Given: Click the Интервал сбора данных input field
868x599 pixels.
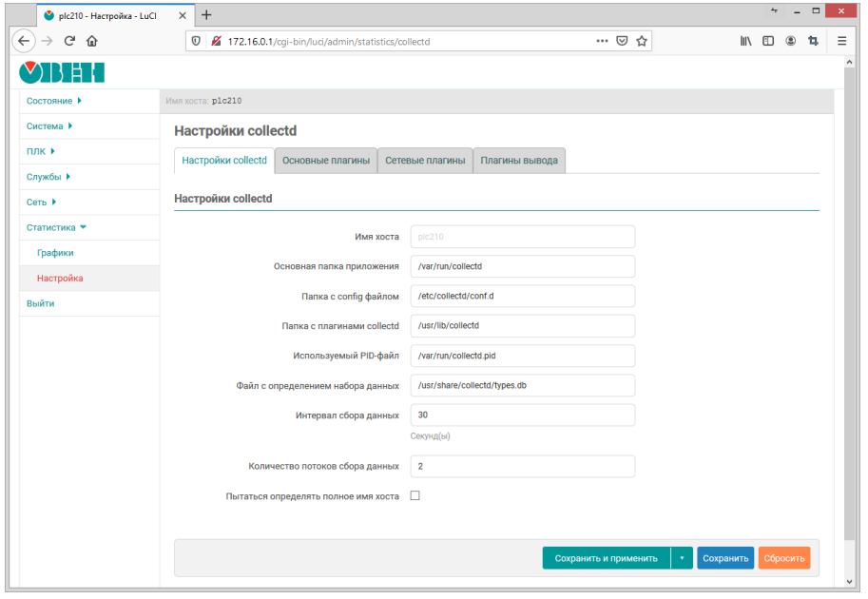Looking at the screenshot, I should click(x=522, y=415).
